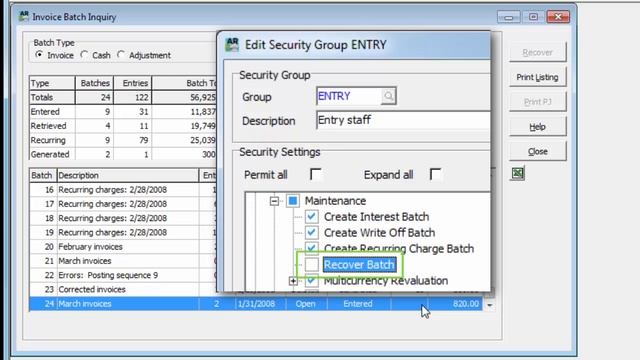Uncheck Create Recurring Charge Batch
The image size is (640, 360).
click(x=311, y=248)
